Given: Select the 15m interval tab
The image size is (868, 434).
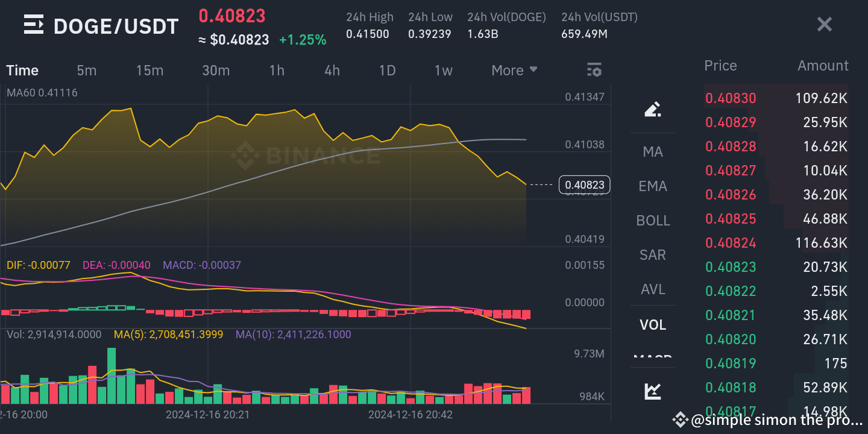Looking at the screenshot, I should (x=149, y=70).
